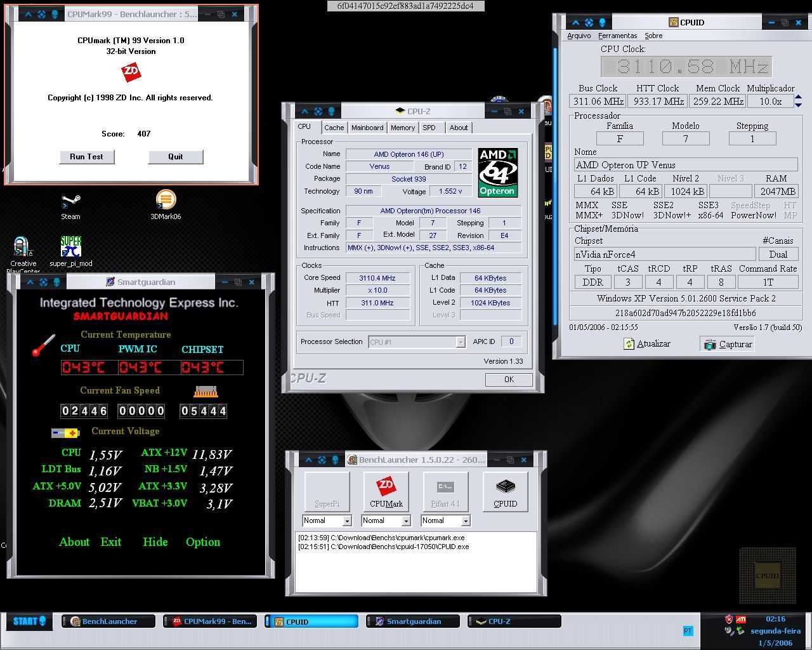Click About in the Smartguardian window

coord(74,541)
